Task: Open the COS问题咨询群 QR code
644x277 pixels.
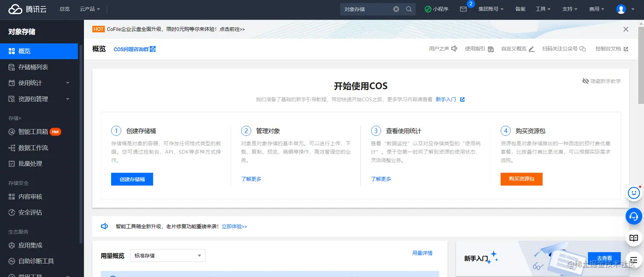Action: [153, 49]
